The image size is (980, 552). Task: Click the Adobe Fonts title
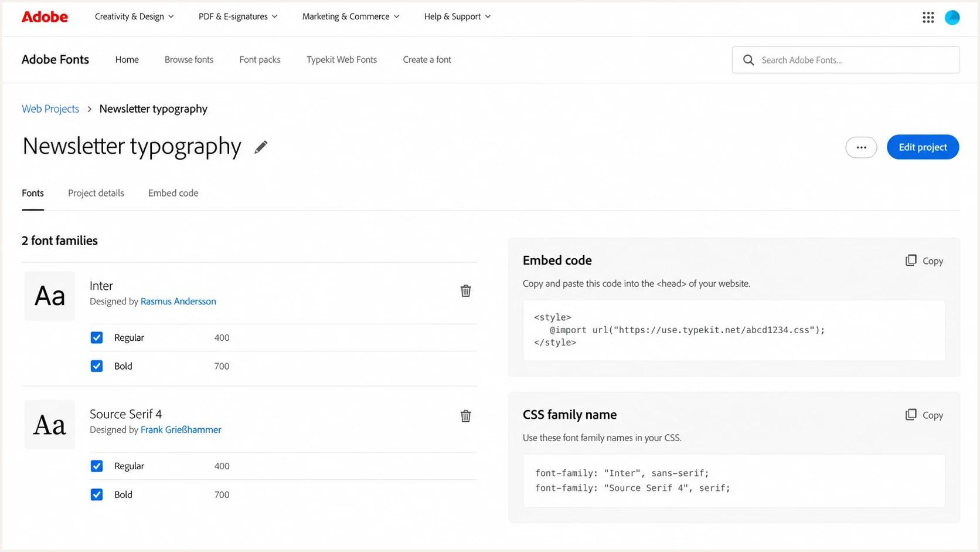55,60
